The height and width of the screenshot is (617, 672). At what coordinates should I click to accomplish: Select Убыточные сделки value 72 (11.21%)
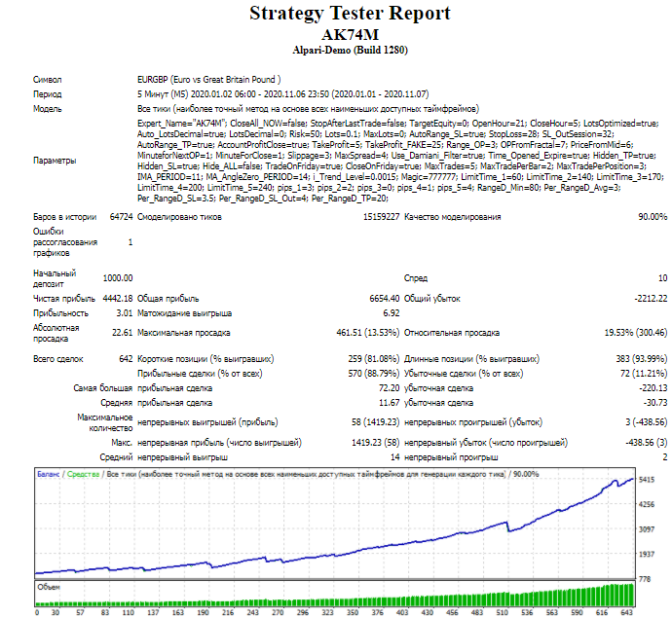(x=644, y=374)
